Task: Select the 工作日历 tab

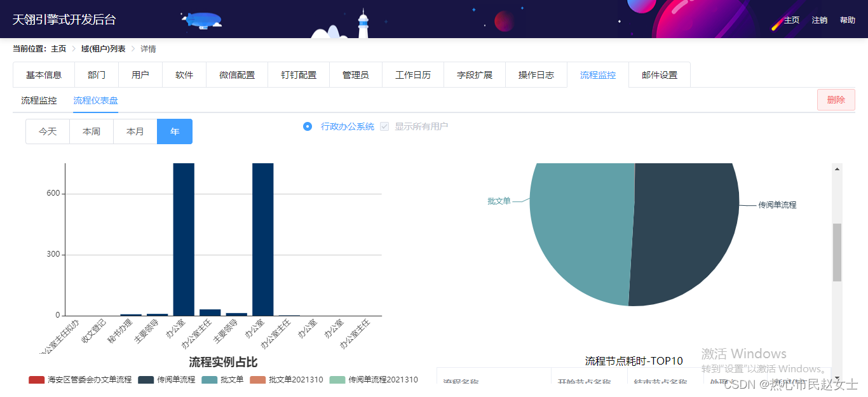Action: [x=413, y=75]
